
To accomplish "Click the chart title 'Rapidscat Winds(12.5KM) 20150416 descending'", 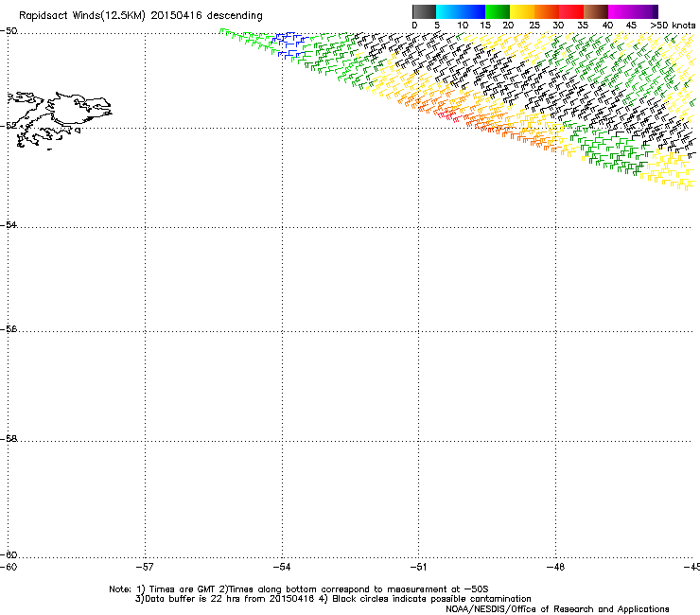I will click(x=141, y=16).
